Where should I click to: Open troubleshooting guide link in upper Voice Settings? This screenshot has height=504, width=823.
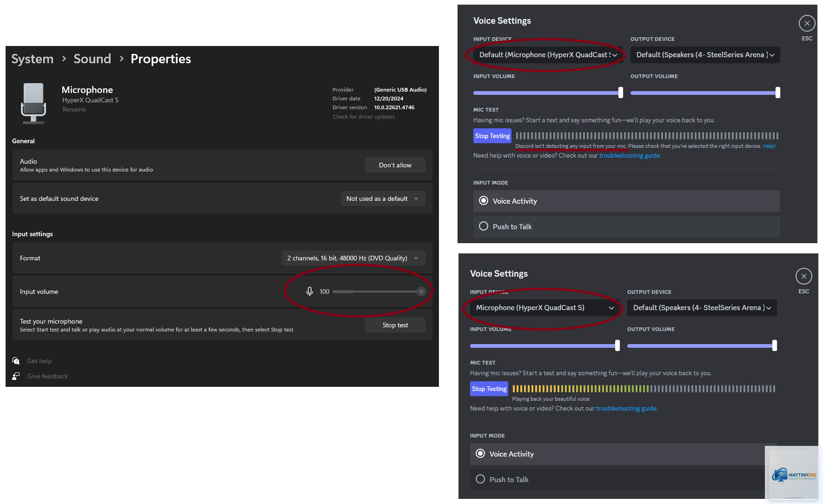[x=630, y=156]
